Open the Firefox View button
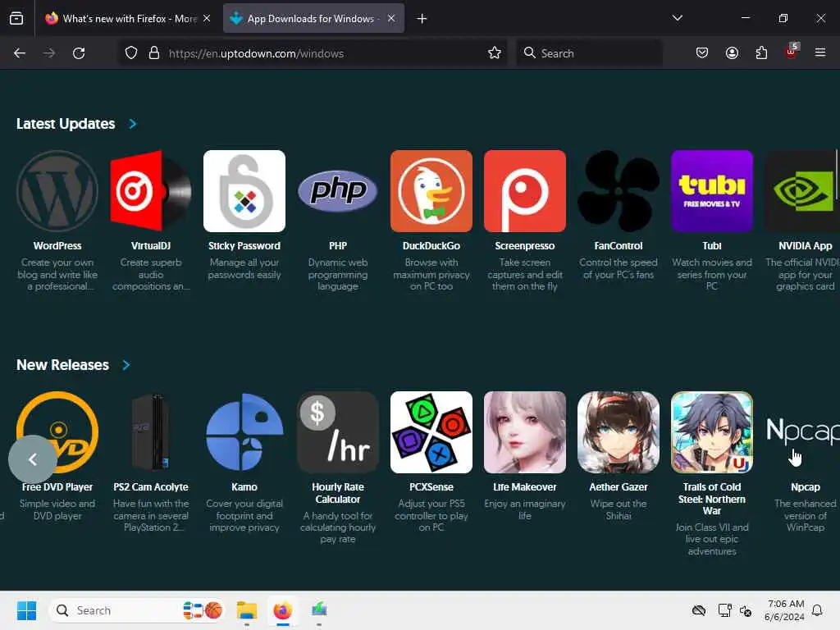This screenshot has width=840, height=630. (16, 18)
